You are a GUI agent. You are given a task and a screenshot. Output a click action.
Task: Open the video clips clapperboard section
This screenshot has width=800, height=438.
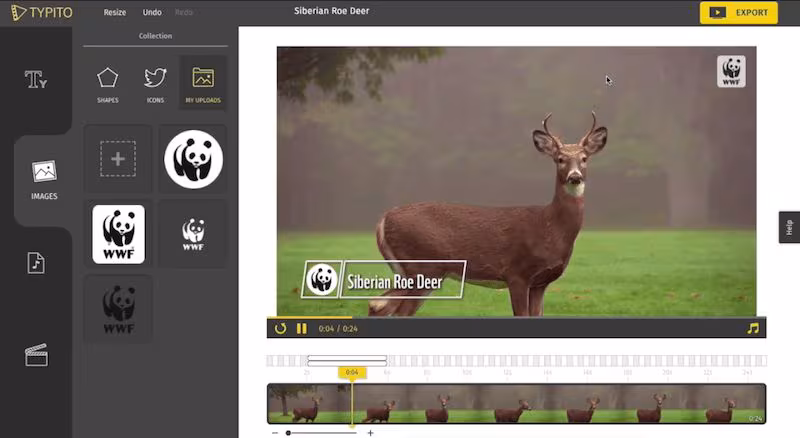pyautogui.click(x=36, y=355)
